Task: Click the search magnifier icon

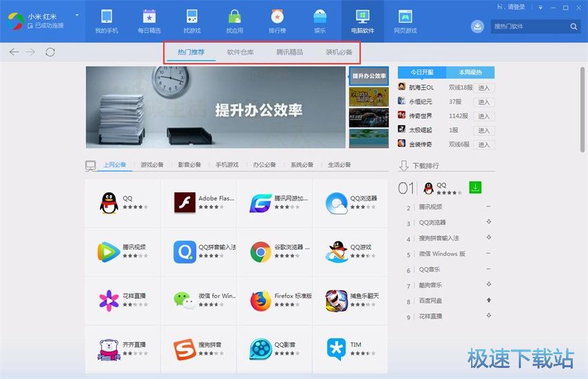Action: [573, 26]
